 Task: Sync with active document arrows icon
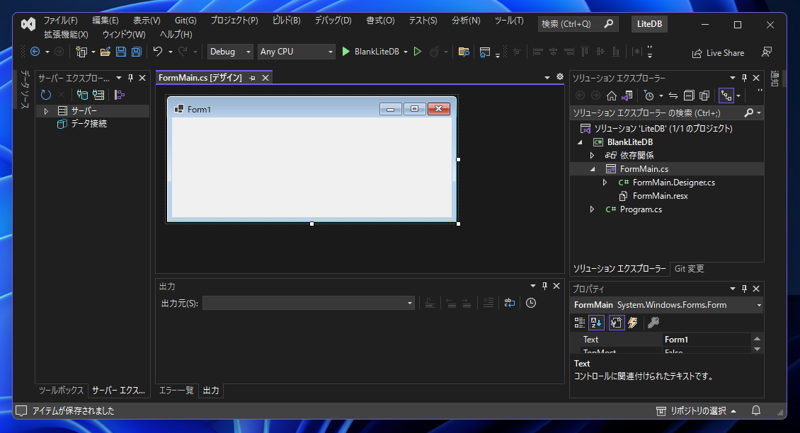tap(673, 95)
